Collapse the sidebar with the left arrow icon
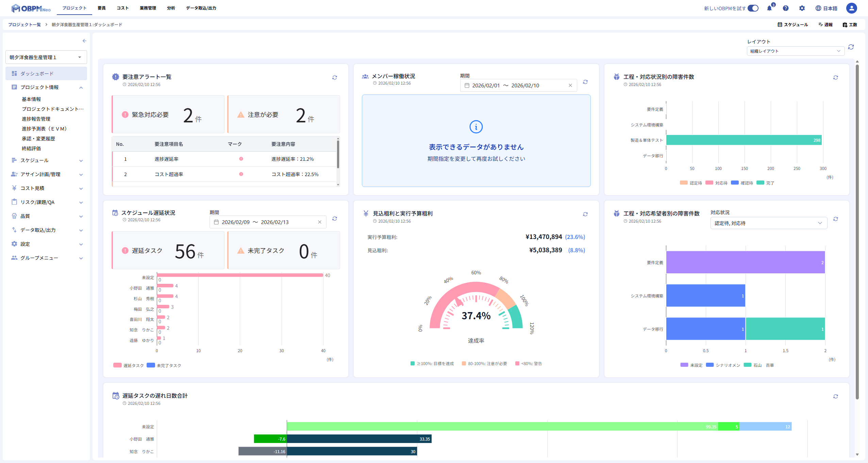Image resolution: width=868 pixels, height=463 pixels. (x=84, y=41)
